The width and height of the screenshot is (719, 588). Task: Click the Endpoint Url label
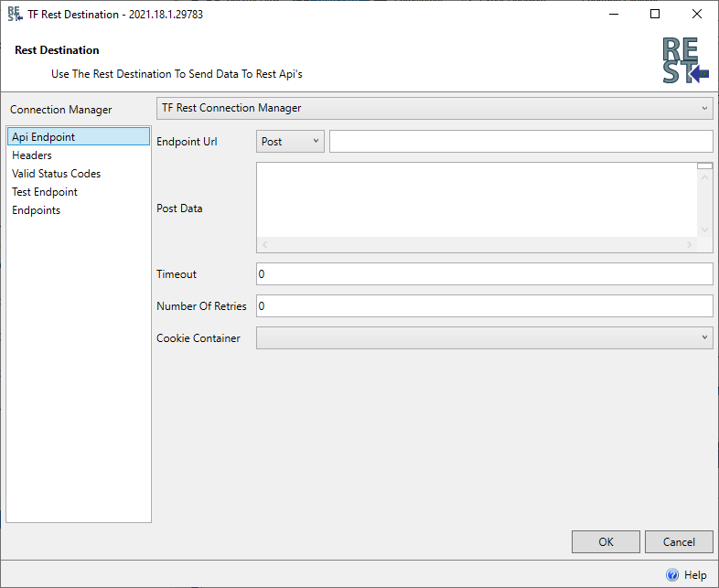(x=188, y=142)
